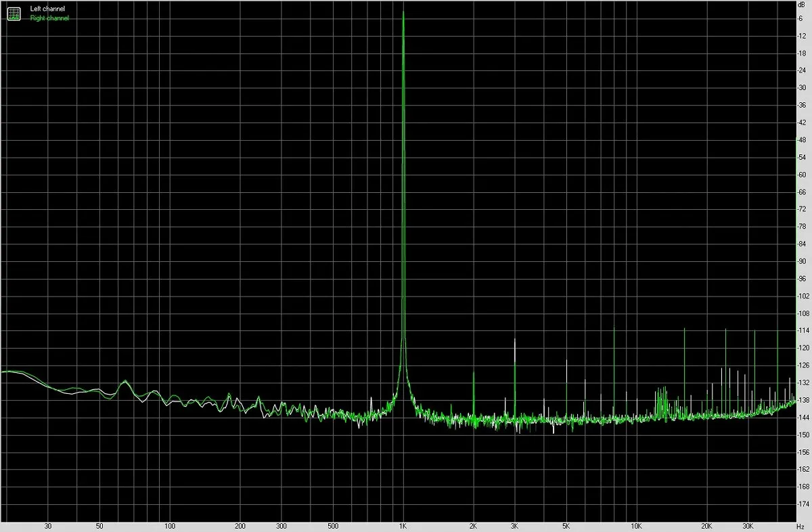812x532 pixels.
Task: Click the "-6" dB axis value
Action: tap(801, 18)
